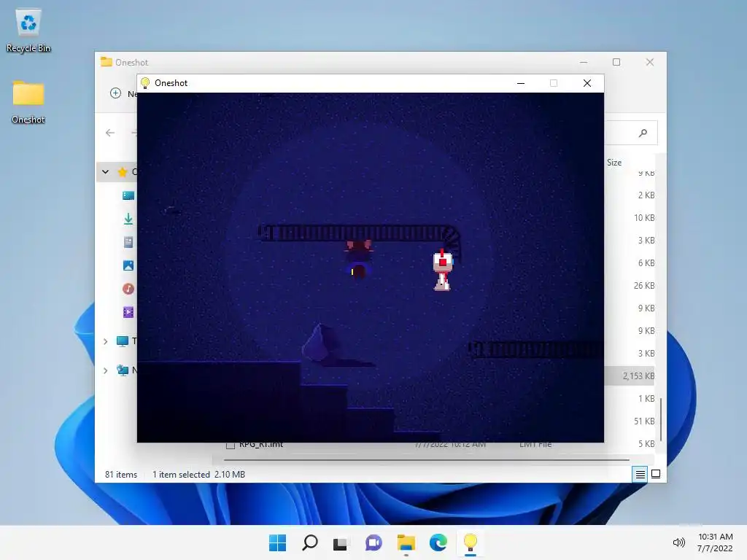Open the Documents shortcut in sidebar

pos(128,242)
